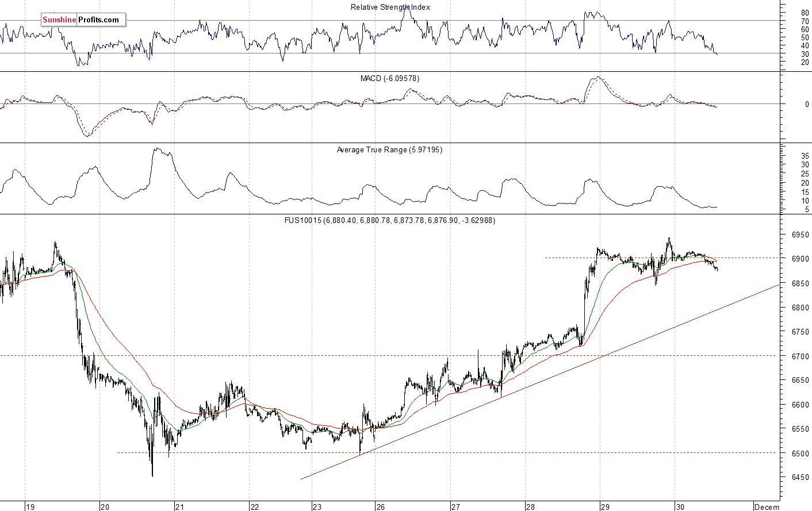The width and height of the screenshot is (812, 511).
Task: Select the MACD (-6.09578) label
Action: (390, 79)
